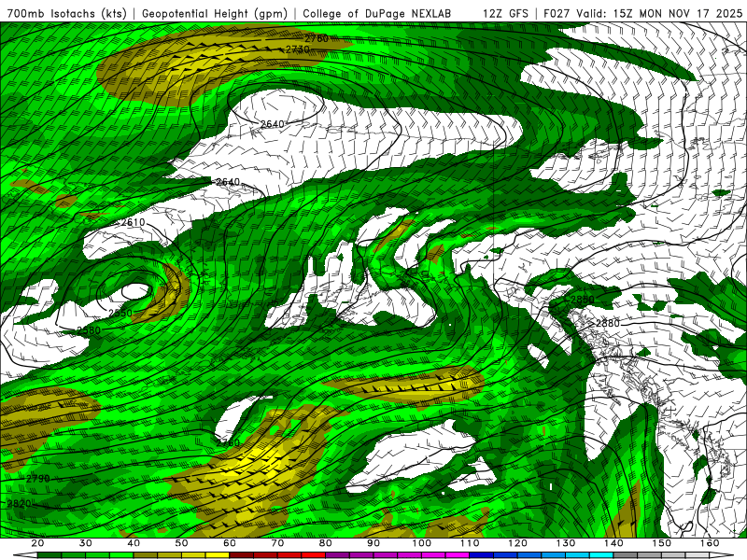Click the 100 kts color scale label

[422, 543]
